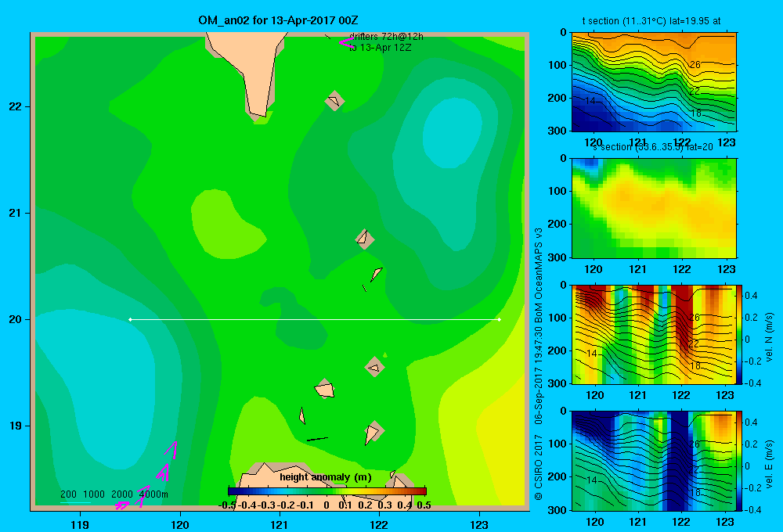Open the temperature section panel

pos(654,82)
